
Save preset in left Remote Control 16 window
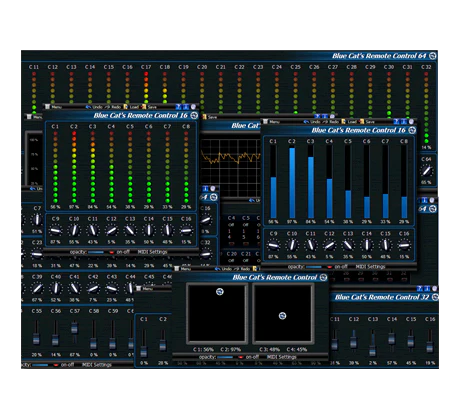(x=149, y=107)
